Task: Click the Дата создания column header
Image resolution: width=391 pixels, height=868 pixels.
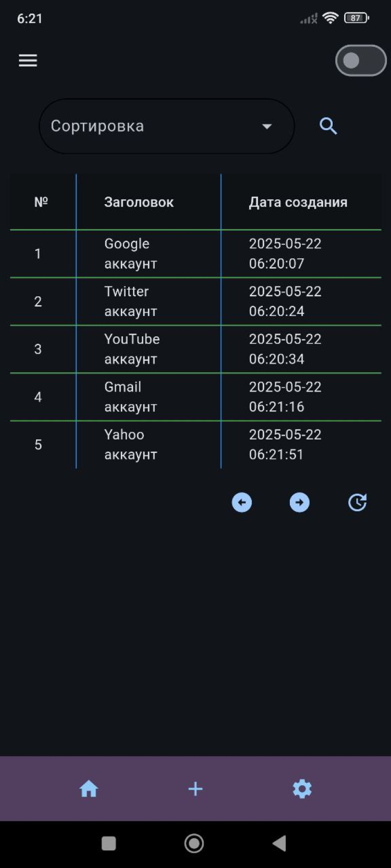Action: click(298, 202)
